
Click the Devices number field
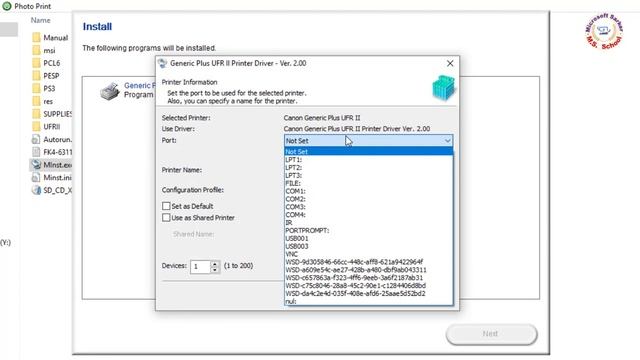[200, 267]
